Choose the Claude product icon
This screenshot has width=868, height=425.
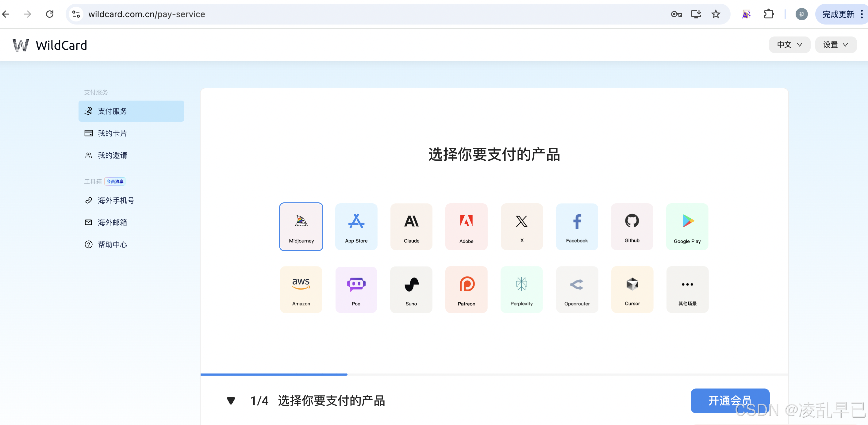pyautogui.click(x=411, y=226)
